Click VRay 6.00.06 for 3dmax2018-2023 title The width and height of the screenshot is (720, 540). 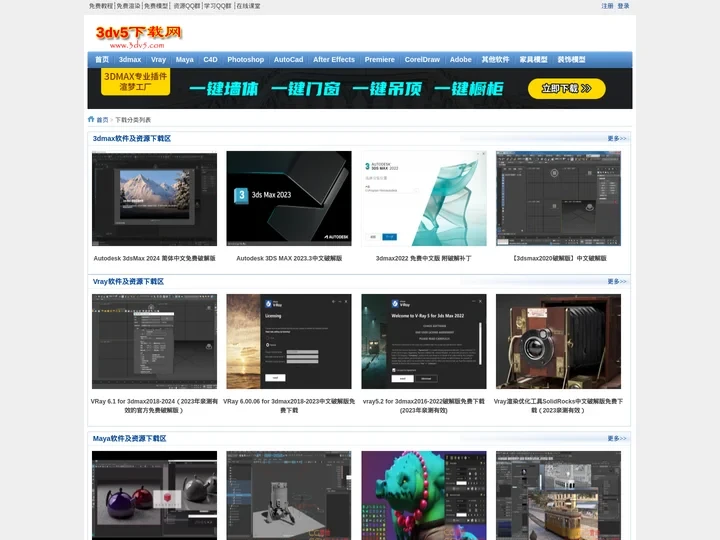click(x=289, y=406)
